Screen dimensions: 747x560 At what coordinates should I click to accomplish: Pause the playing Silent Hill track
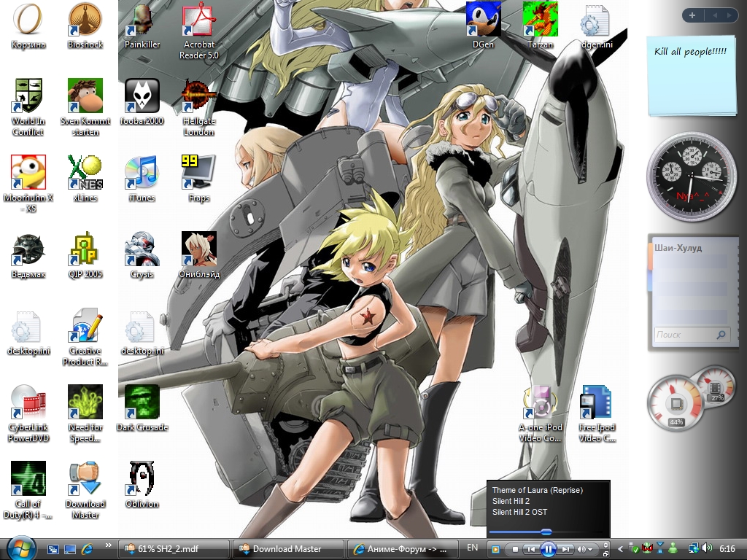(x=549, y=549)
